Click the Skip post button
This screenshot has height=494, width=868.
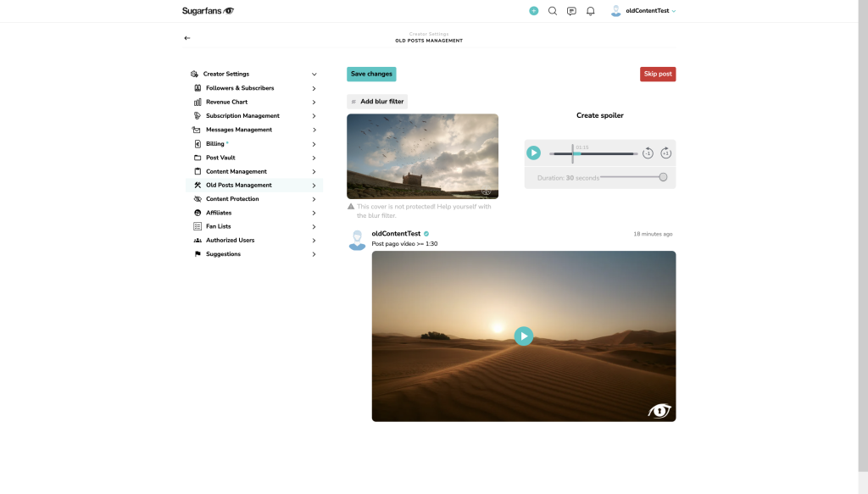658,74
